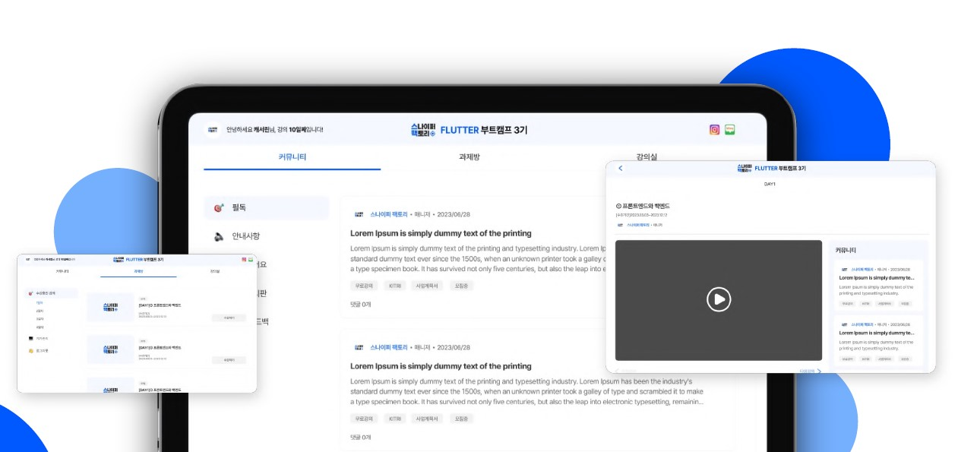
Task: Click the FLUTTER 부트캠프 3기 title in the main tablet header
Action: click(x=483, y=130)
